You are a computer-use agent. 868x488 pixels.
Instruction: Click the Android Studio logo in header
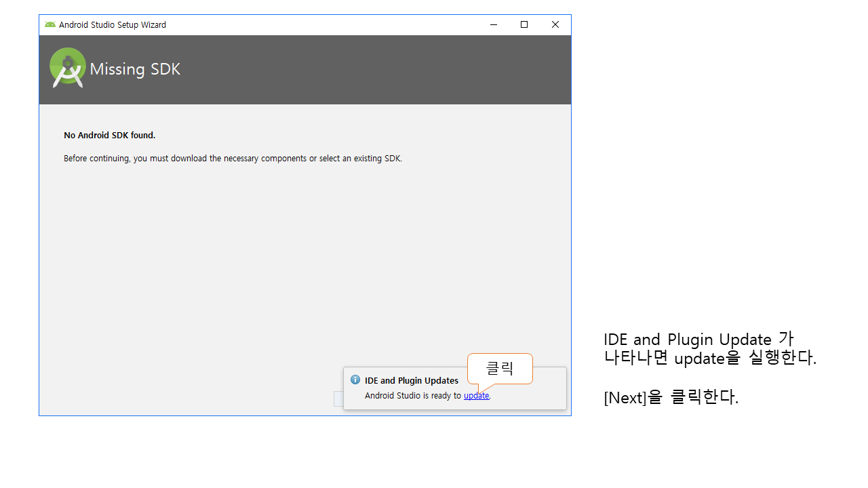click(x=68, y=68)
